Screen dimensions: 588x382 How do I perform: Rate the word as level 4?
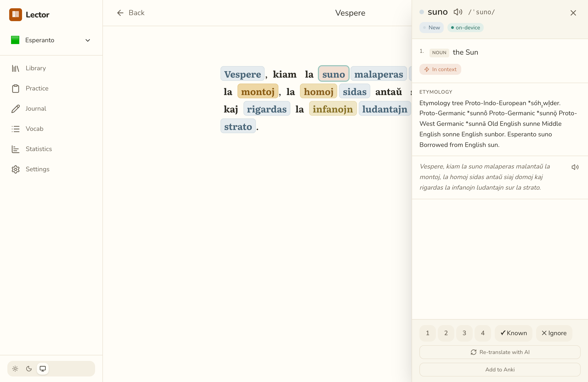click(483, 333)
